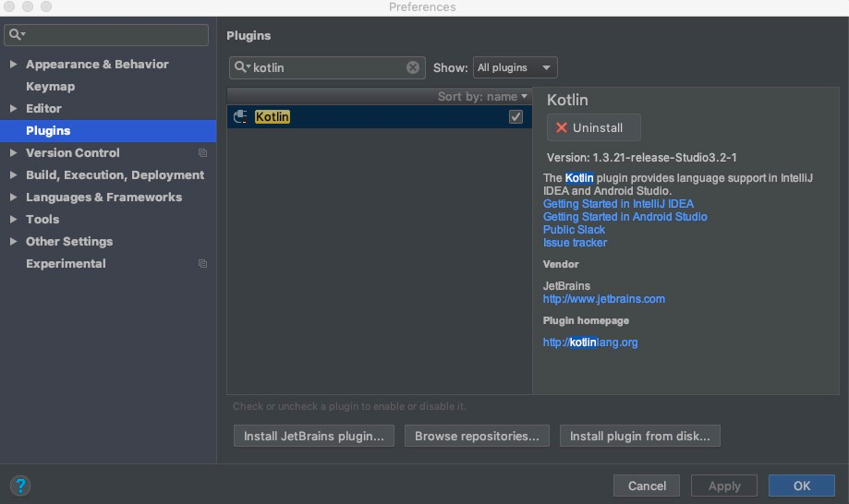The height and width of the screenshot is (504, 849).
Task: Open the Version Control settings page
Action: (x=73, y=153)
